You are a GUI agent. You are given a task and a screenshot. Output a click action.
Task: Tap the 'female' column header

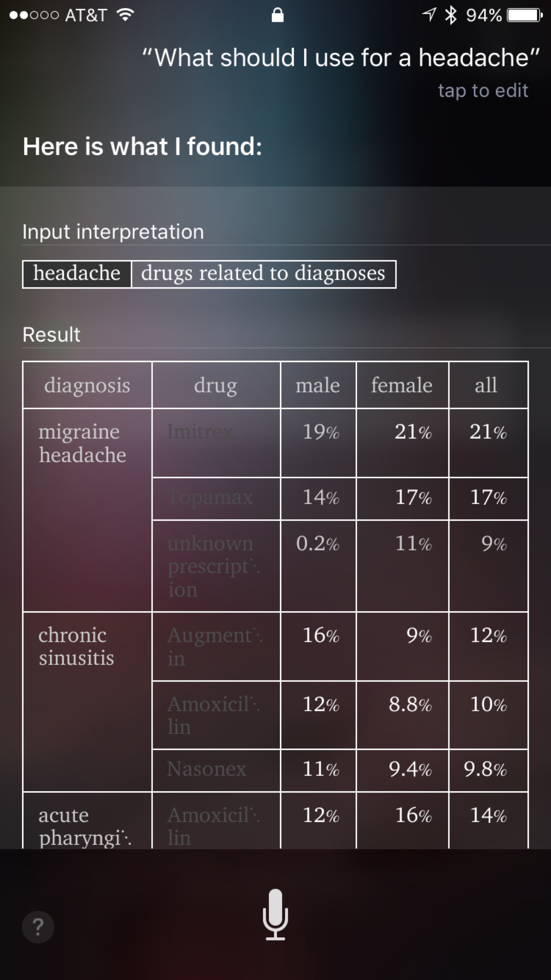click(x=402, y=385)
